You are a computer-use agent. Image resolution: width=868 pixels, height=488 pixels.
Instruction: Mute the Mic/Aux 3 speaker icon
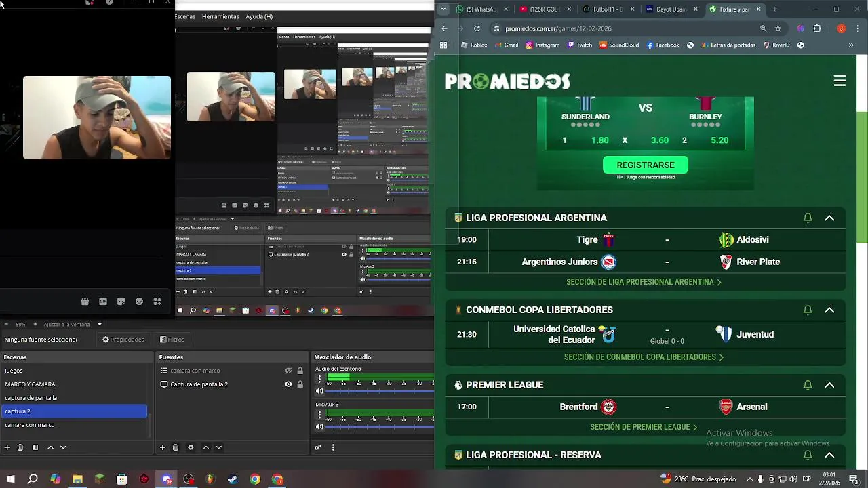pos(319,426)
